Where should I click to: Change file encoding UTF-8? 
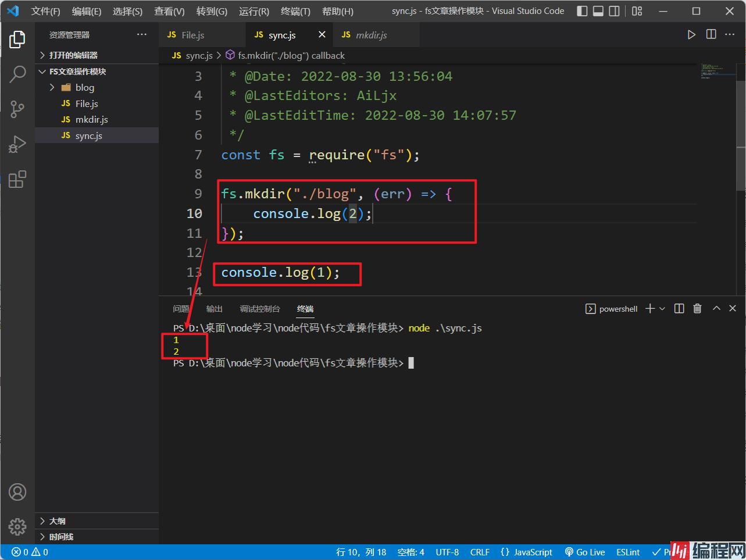tap(447, 552)
